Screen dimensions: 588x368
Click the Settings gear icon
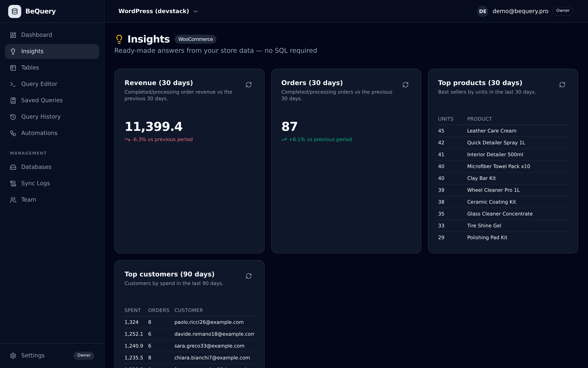pyautogui.click(x=13, y=356)
